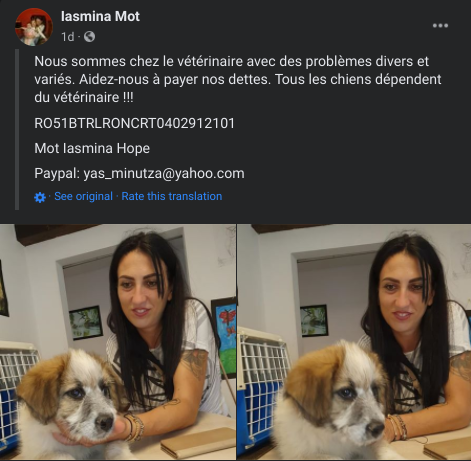Click the French vétérinaire post paragraph
This screenshot has height=461, width=471.
(238, 79)
